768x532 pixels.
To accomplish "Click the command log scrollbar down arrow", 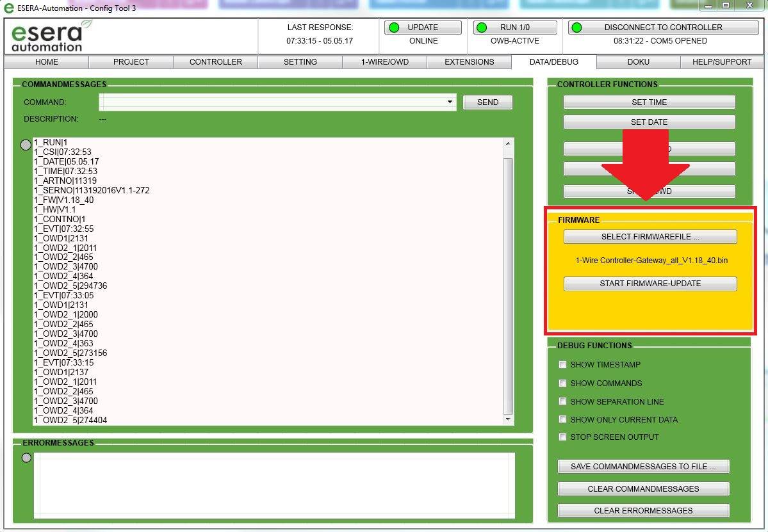I will pos(509,420).
